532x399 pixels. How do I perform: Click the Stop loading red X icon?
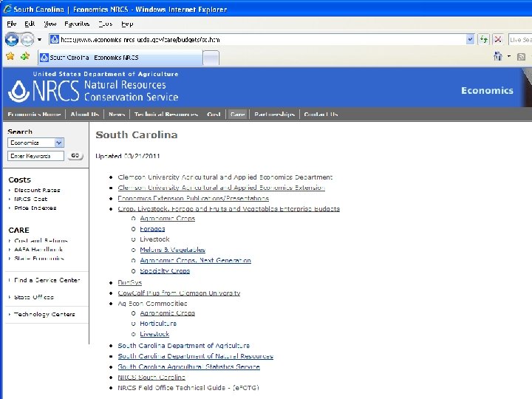pos(498,40)
